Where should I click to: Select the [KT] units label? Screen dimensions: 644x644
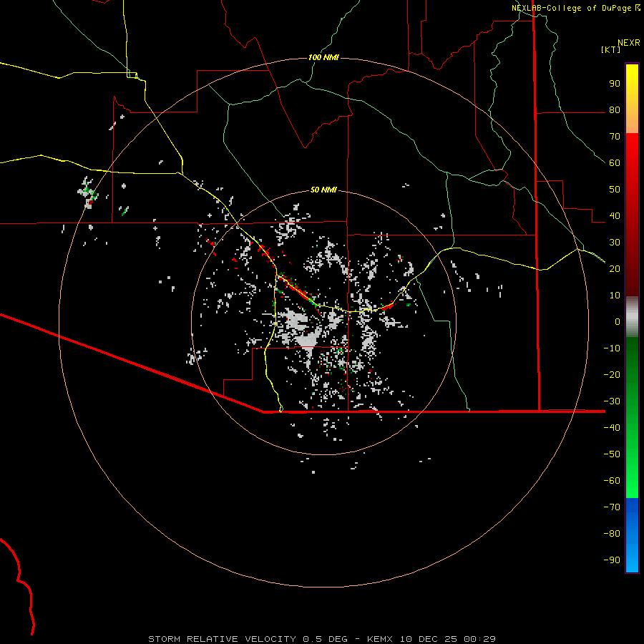[610, 50]
